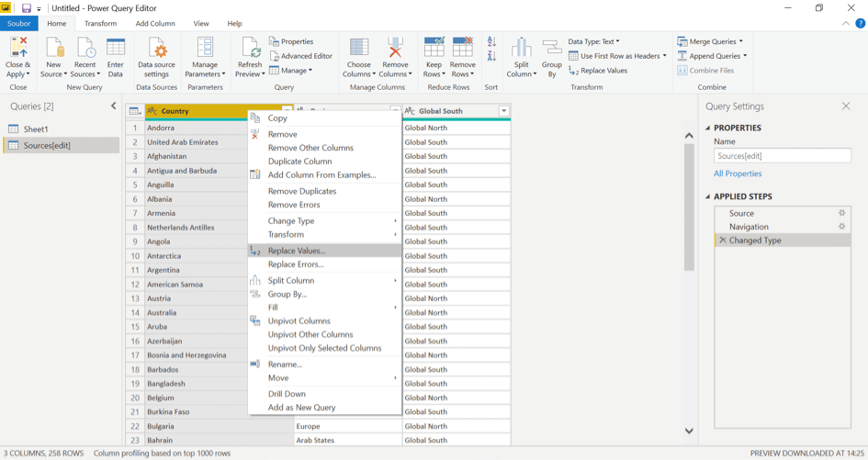Click the query Name input field

point(783,156)
